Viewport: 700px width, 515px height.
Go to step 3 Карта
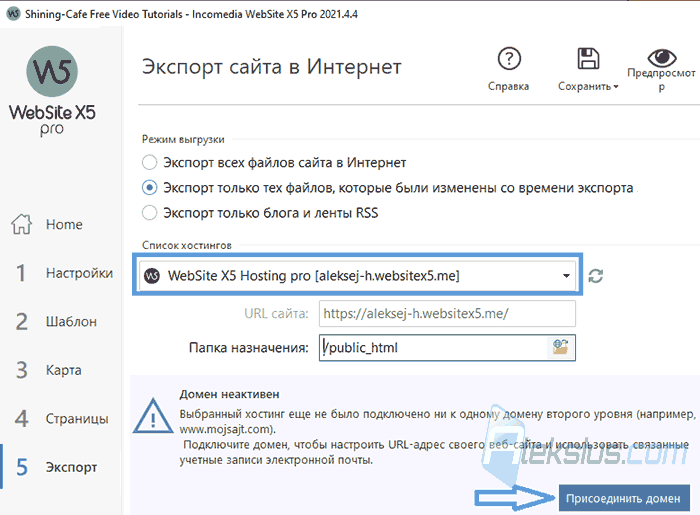coord(48,370)
